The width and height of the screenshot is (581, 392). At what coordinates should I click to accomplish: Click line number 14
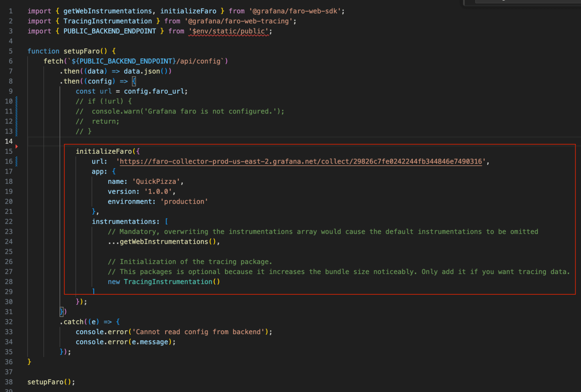point(9,141)
